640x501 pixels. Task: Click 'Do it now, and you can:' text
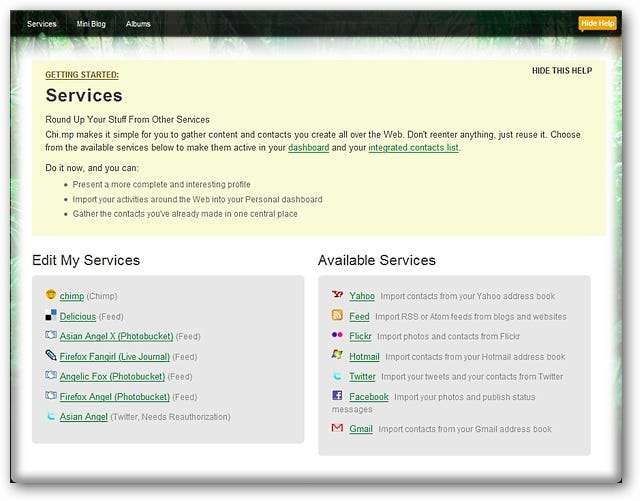92,168
